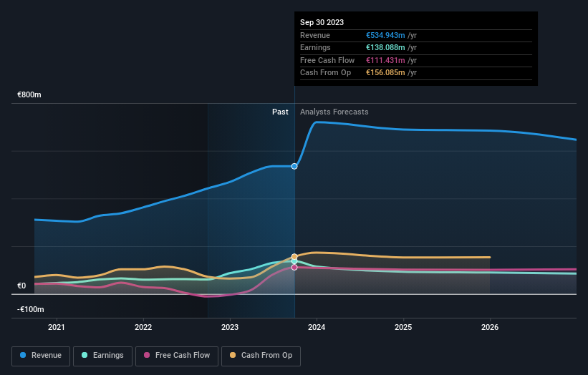Image resolution: width=588 pixels, height=375 pixels.
Task: Click the €156.085m cash from op value
Action: click(385, 73)
